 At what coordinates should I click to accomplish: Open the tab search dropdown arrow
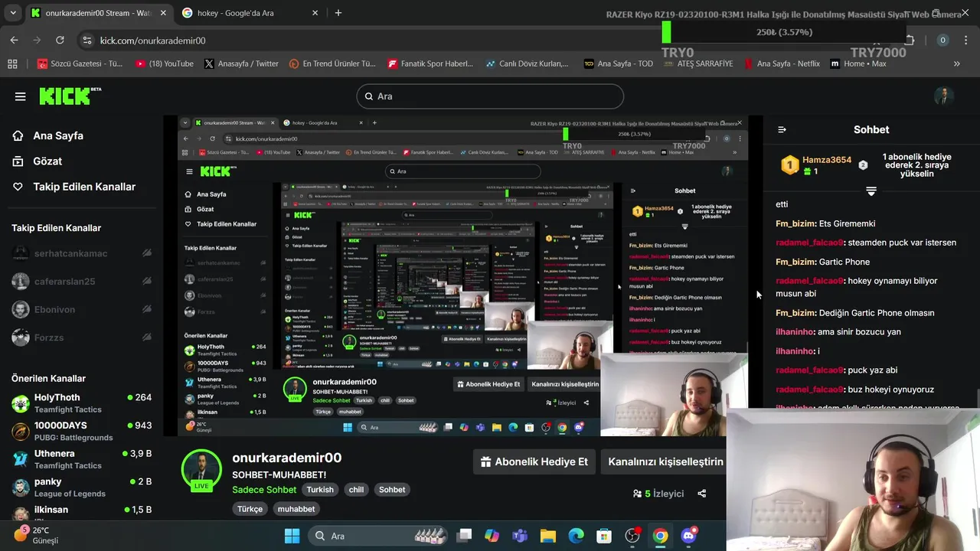point(13,12)
